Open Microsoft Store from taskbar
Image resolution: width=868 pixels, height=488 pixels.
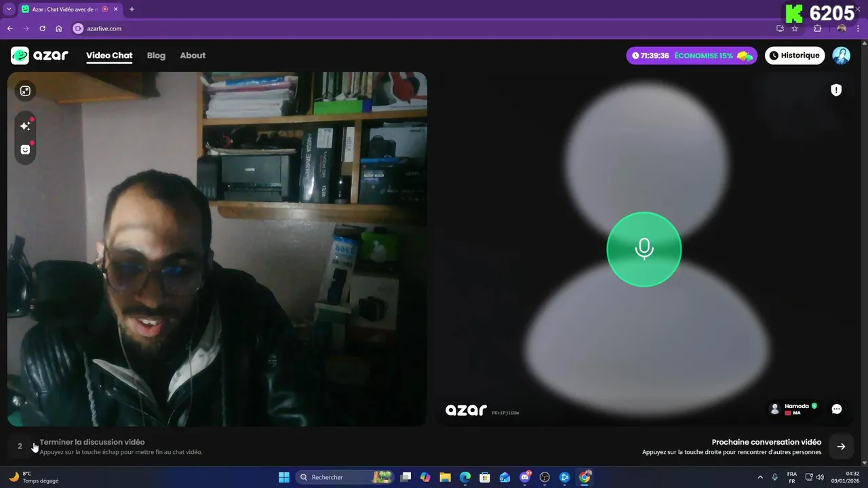click(x=485, y=477)
